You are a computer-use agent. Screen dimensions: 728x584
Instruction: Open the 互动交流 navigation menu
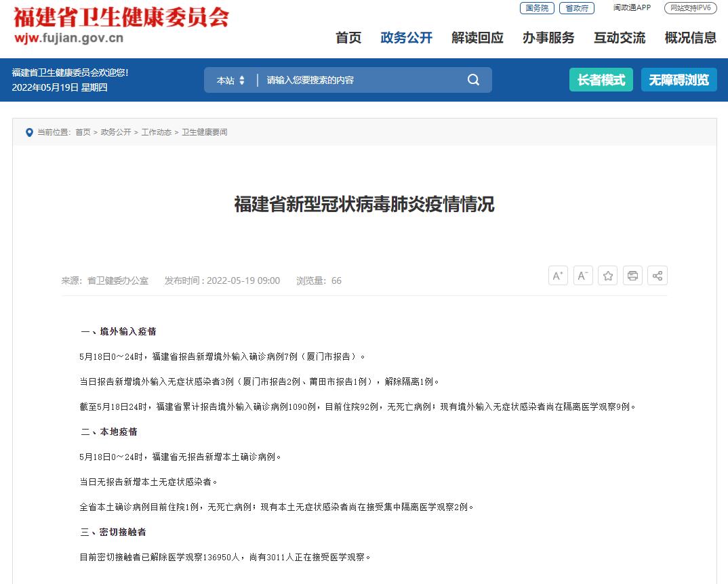click(620, 38)
